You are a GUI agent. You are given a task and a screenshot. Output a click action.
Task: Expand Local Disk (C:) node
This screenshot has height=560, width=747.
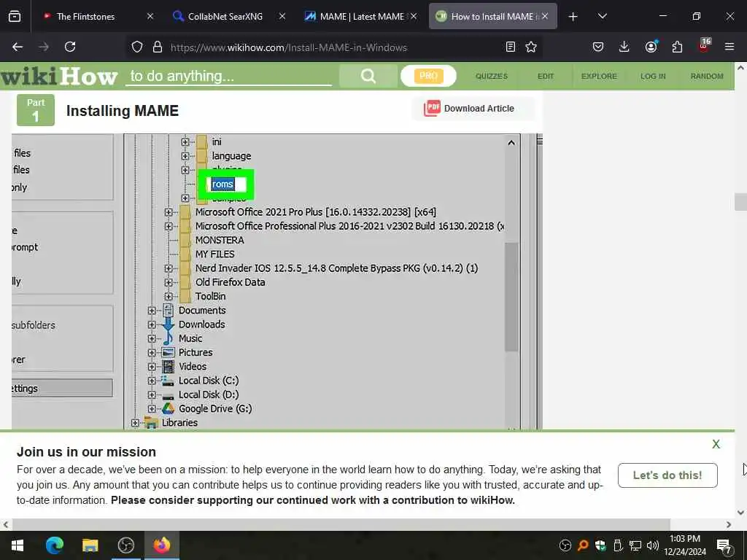pos(152,381)
